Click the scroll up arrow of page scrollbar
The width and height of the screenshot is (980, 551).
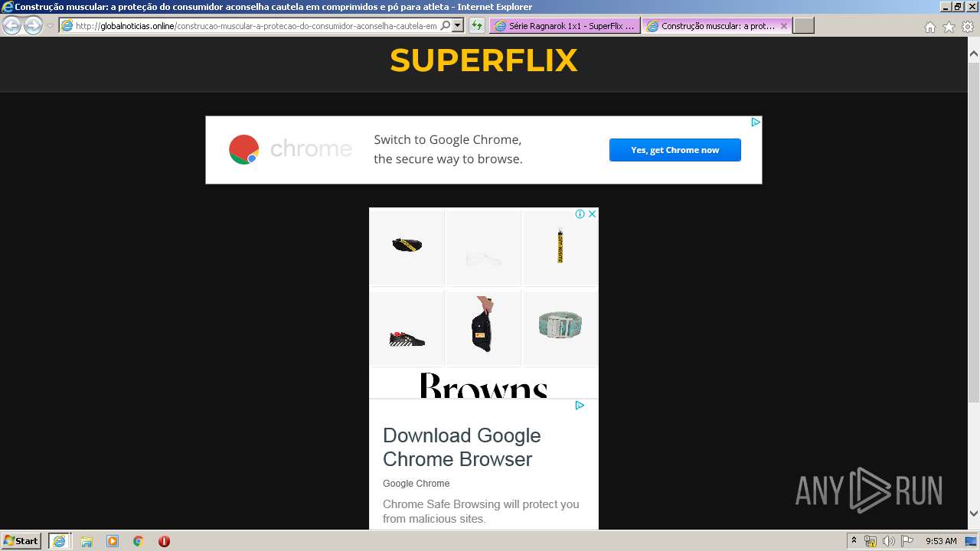(974, 54)
